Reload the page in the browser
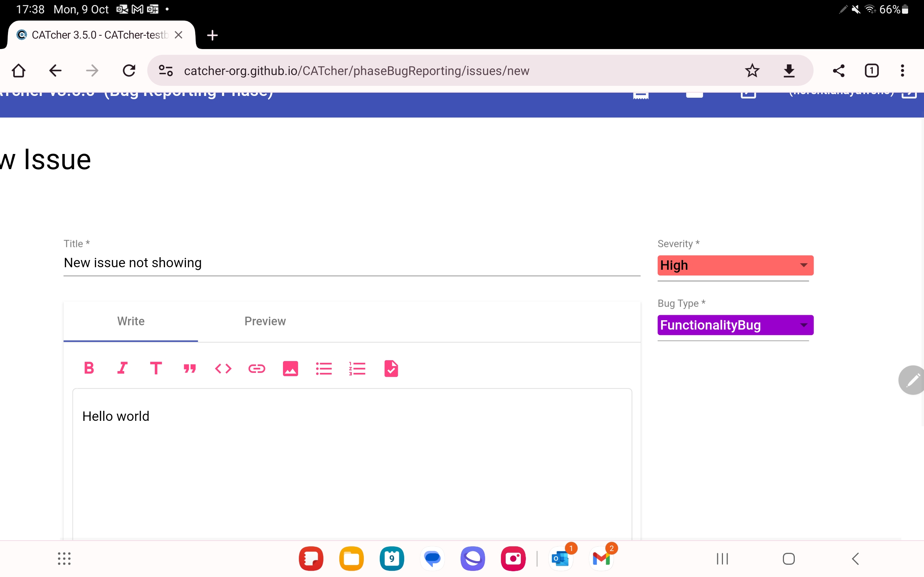Viewport: 924px width, 577px height. click(x=129, y=71)
